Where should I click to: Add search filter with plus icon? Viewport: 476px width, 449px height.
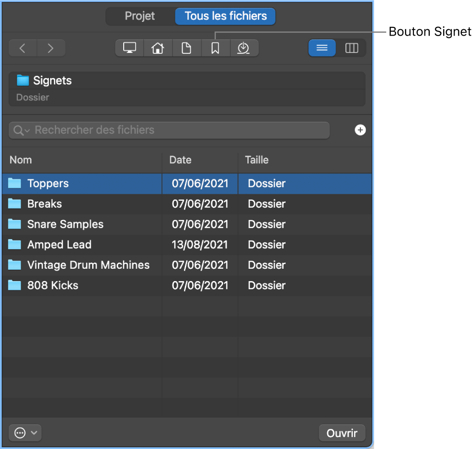[x=360, y=130]
